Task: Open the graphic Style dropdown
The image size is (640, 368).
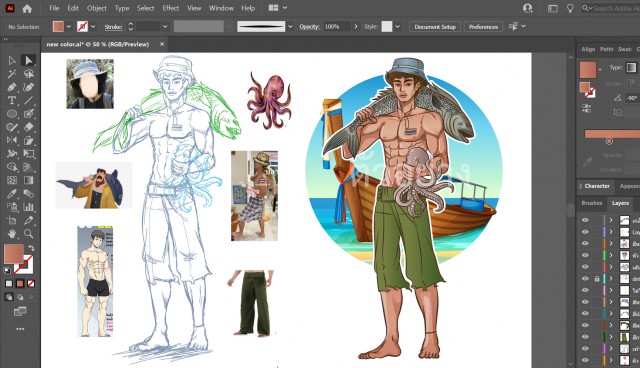Action: 398,27
